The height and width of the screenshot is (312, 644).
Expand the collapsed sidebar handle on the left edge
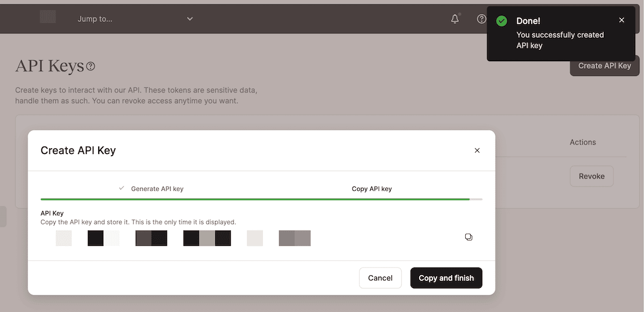click(x=3, y=216)
